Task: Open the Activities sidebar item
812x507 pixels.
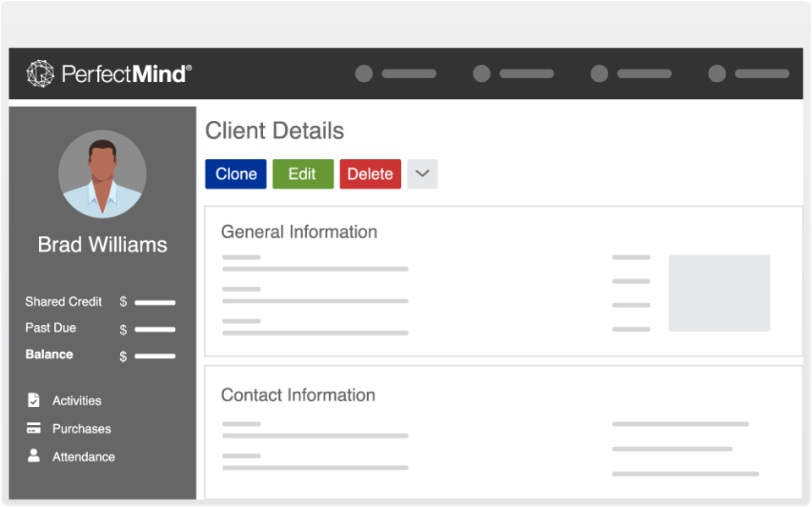Action: tap(76, 400)
